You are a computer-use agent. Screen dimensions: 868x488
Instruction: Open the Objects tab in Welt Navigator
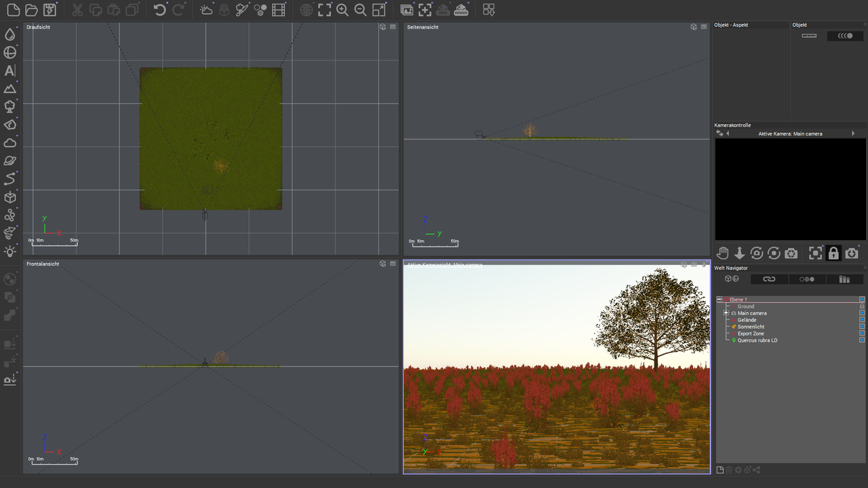pos(732,279)
